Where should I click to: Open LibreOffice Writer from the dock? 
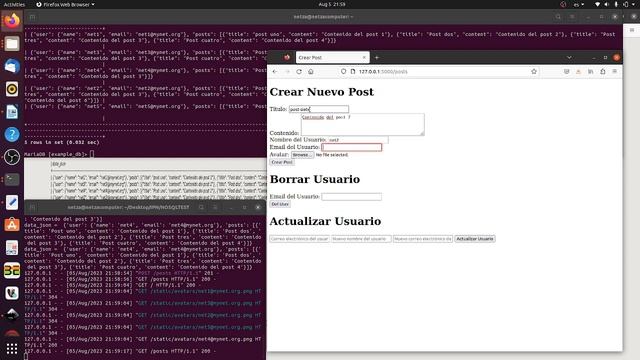click(x=12, y=112)
